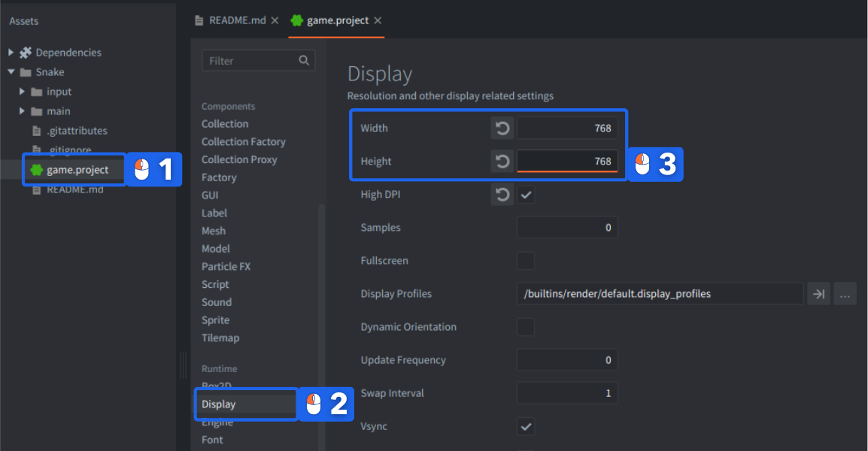Enable the Fullscreen checkbox

pos(526,261)
